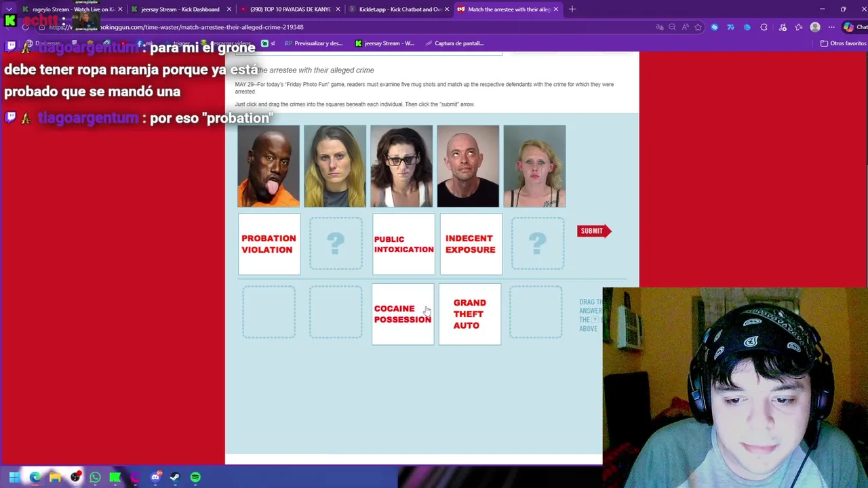Close the Kicklet.app tab
The width and height of the screenshot is (868, 488).
(x=446, y=9)
